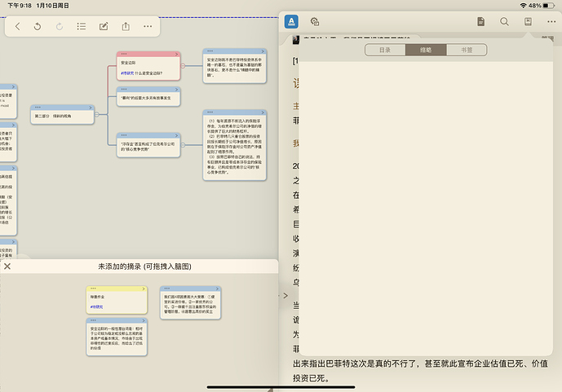This screenshot has width=562, height=392.
Task: Tap three dots on the "安全边际的一般性" excerpt card
Action: pyautogui.click(x=93, y=320)
